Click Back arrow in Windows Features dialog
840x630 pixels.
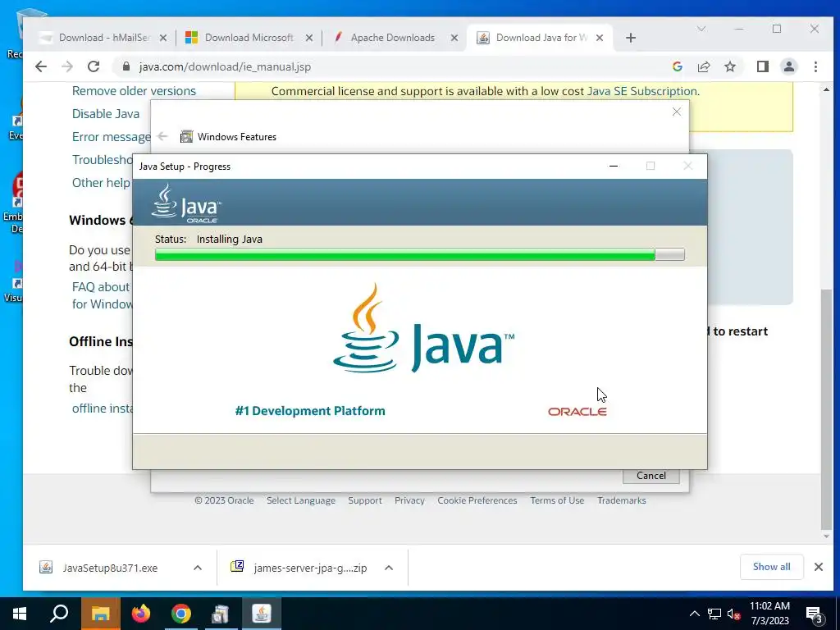163,136
